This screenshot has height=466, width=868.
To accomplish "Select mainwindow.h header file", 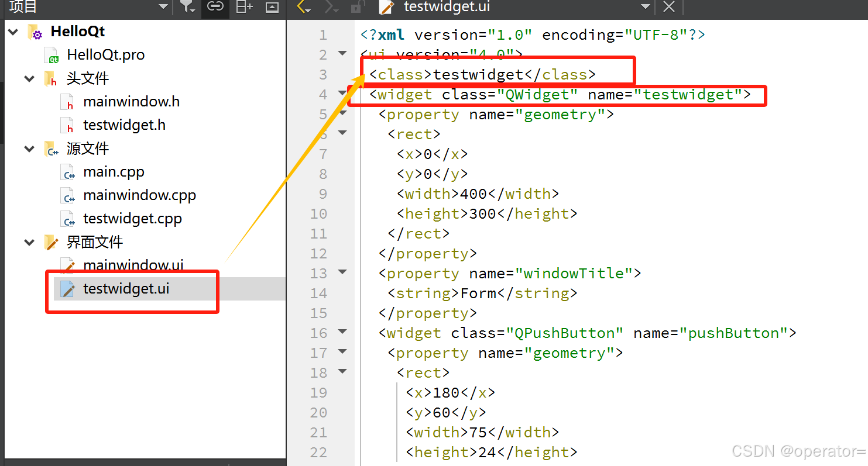I will point(131,102).
